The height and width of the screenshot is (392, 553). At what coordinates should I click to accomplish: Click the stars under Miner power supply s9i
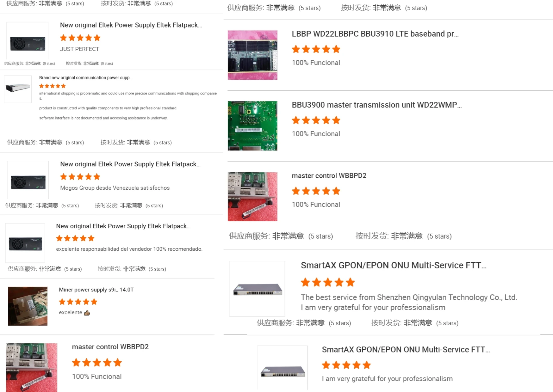click(78, 302)
